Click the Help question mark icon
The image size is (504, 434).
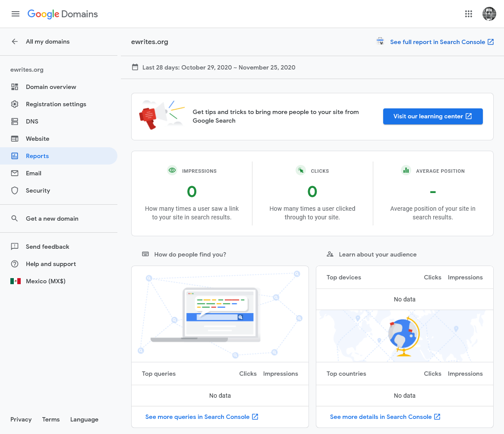click(15, 264)
